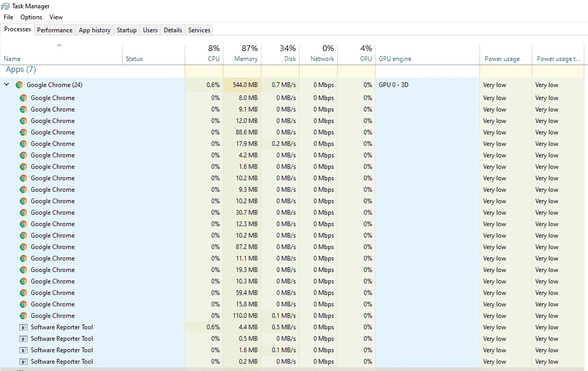The height and width of the screenshot is (371, 588).
Task: Sort processes by the Network column
Action: [318, 53]
